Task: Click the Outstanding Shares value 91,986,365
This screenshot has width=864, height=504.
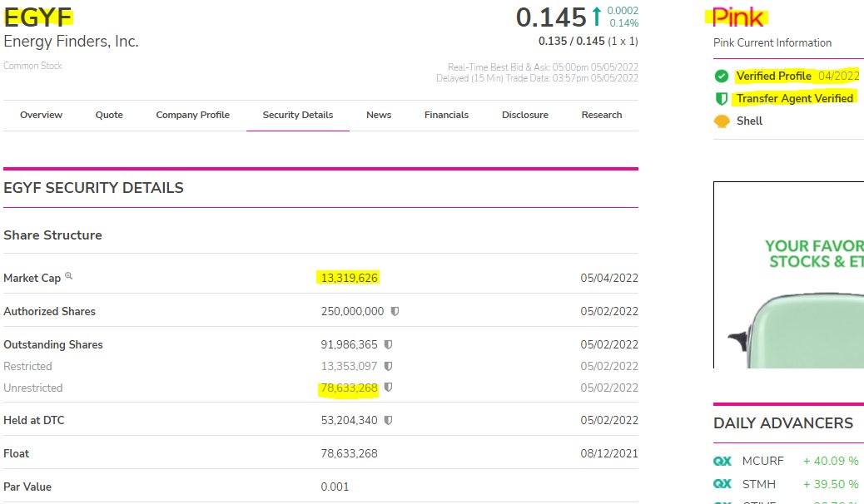Action: pyautogui.click(x=350, y=345)
